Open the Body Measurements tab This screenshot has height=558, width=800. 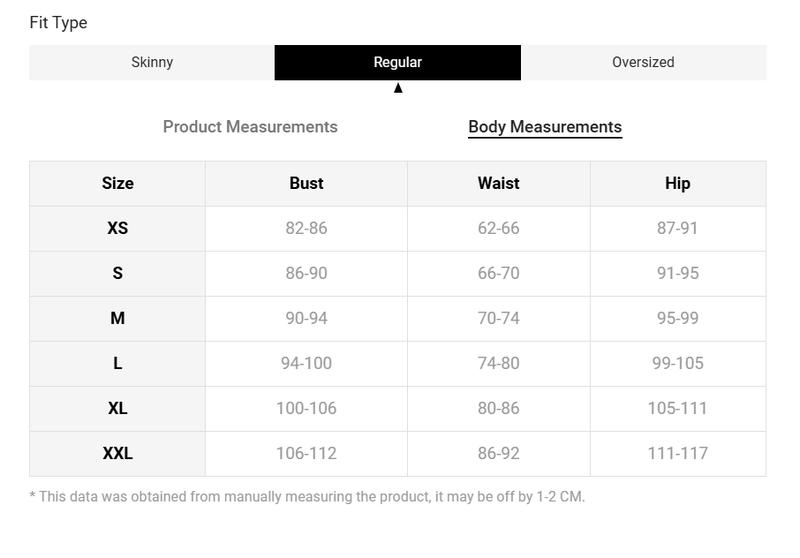(x=545, y=126)
